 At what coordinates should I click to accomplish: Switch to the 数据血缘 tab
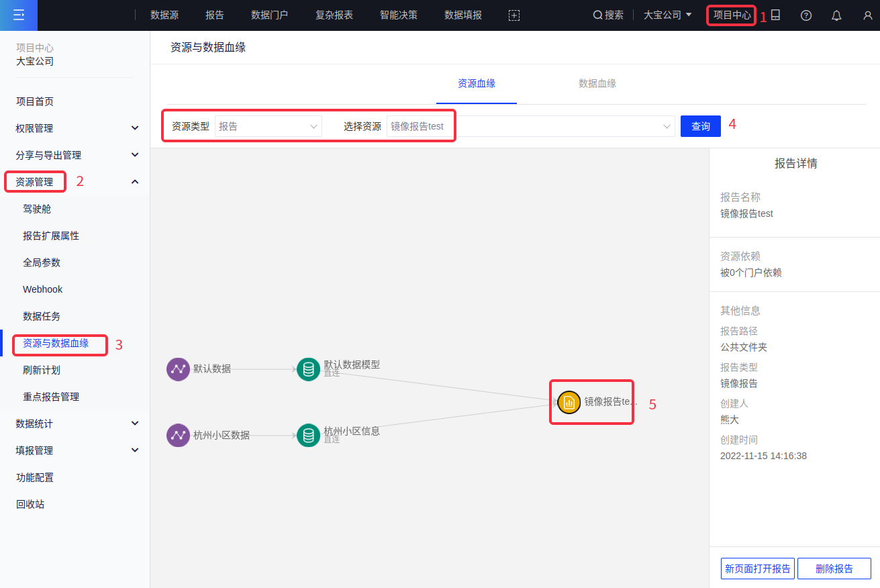click(x=597, y=84)
